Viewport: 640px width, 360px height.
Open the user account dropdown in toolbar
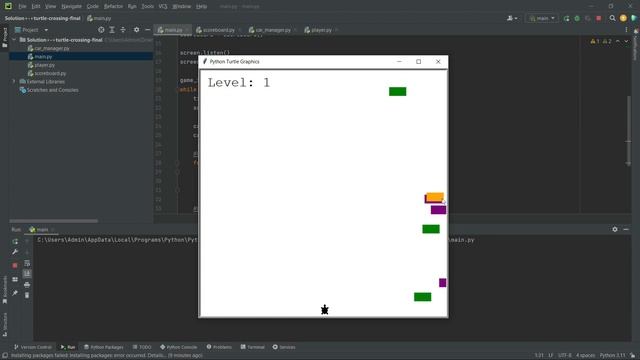[512, 18]
